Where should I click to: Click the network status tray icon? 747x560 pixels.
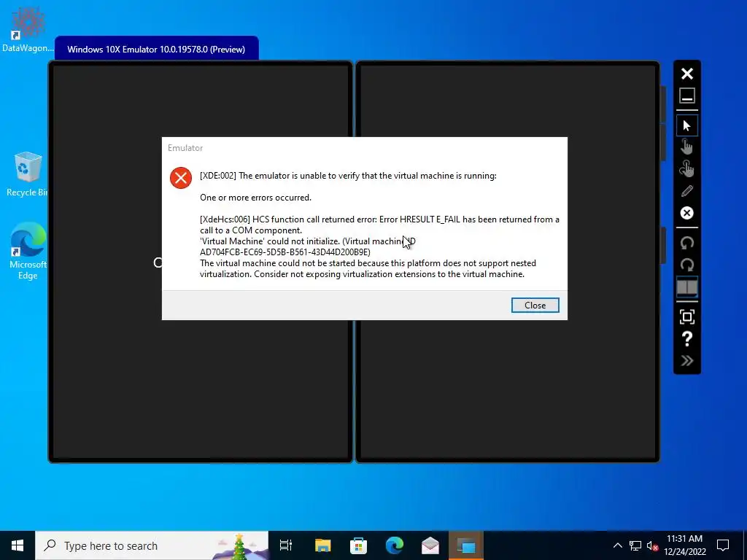coord(635,545)
